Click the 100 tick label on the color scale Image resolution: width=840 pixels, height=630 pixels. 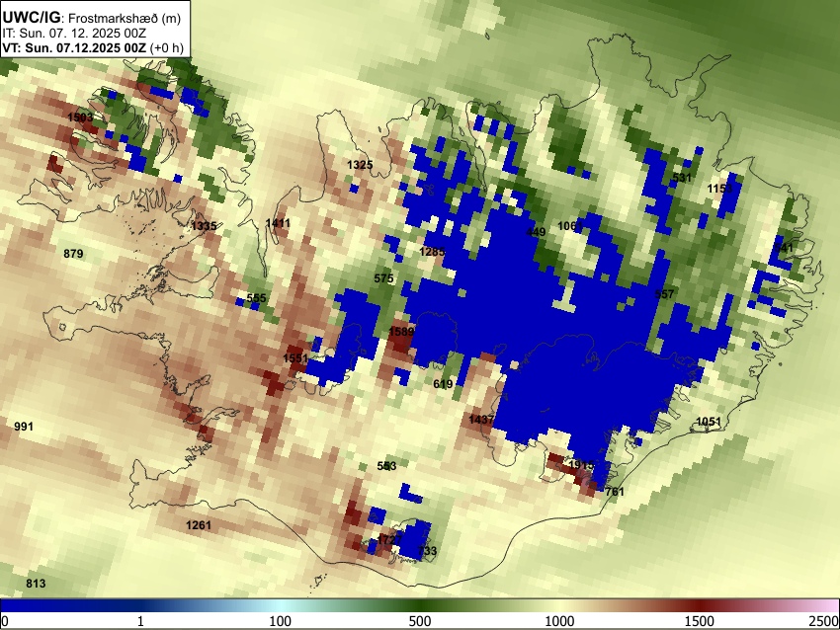(x=281, y=621)
